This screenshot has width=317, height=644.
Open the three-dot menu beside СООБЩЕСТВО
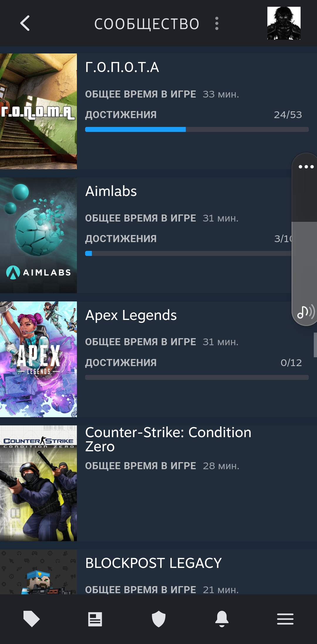coord(217,23)
